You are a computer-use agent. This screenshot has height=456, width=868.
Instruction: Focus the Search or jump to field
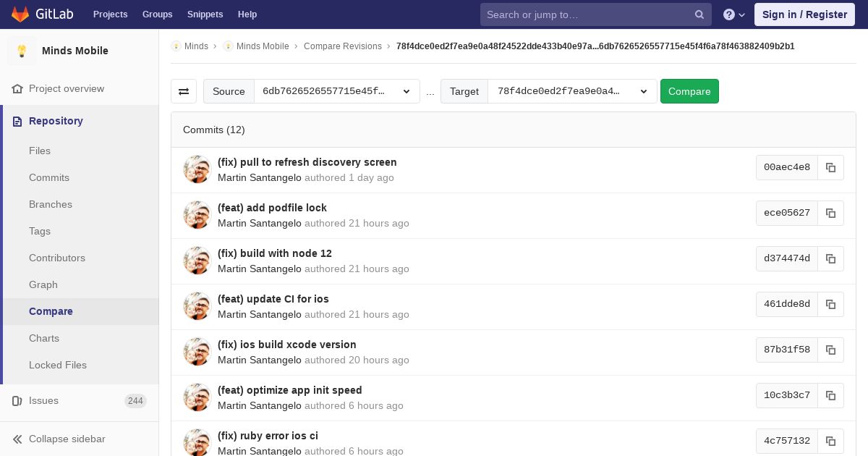click(587, 14)
